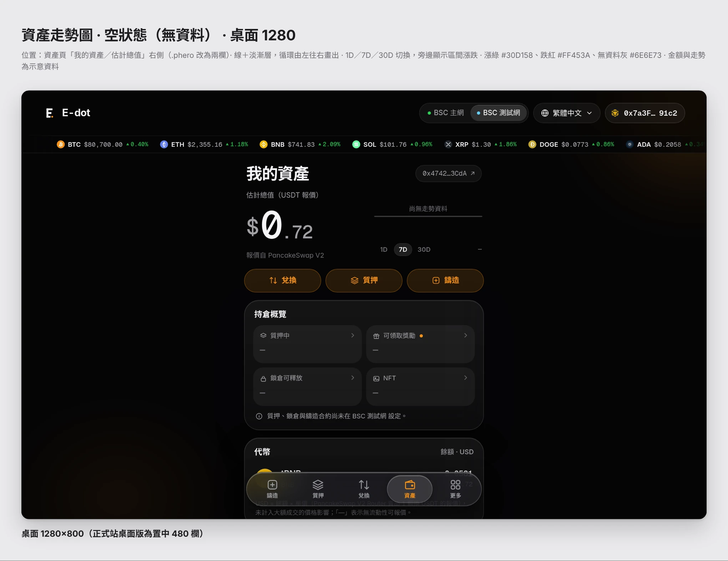Expand the 可領取獎勵 card chevron
Image resolution: width=728 pixels, height=561 pixels.
coord(465,335)
